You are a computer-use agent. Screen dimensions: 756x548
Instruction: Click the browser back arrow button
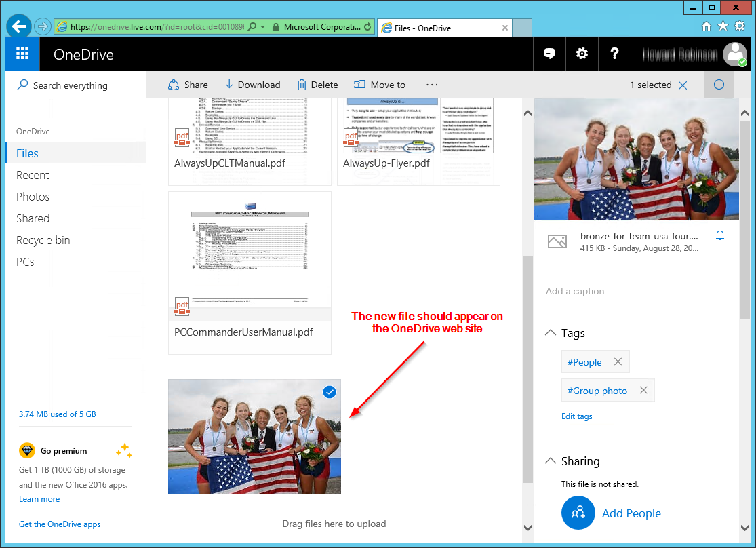(x=19, y=26)
